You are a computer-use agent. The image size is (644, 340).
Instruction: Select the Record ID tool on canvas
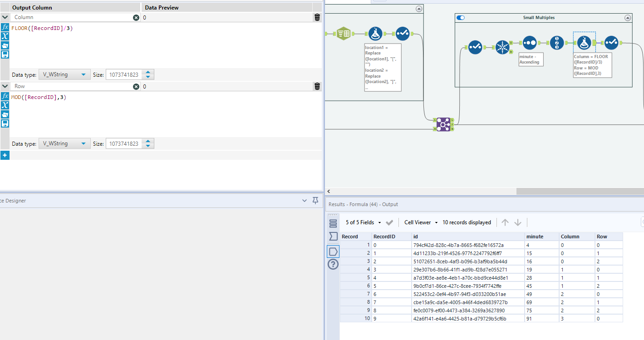(557, 44)
